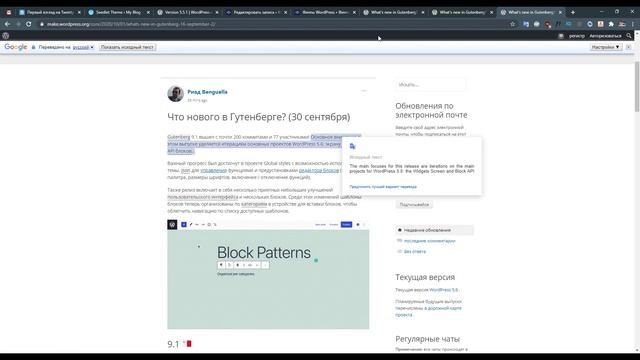Reload the page with the refresh icon

coord(29,24)
